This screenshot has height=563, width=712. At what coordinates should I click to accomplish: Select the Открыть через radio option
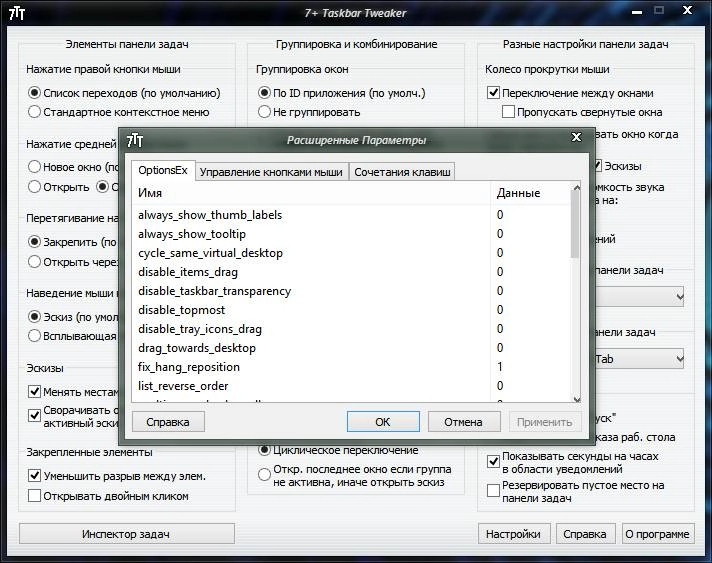pyautogui.click(x=35, y=262)
